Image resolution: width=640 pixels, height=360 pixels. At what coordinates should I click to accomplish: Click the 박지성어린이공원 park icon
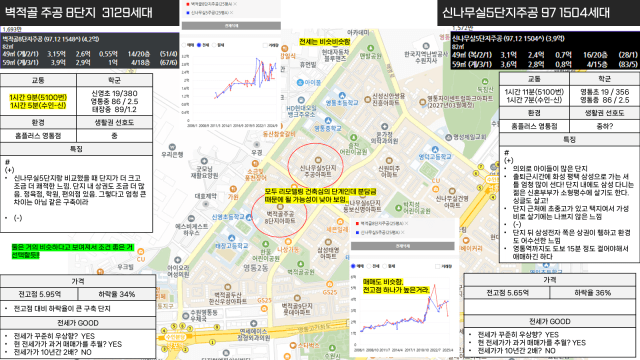[398, 208]
